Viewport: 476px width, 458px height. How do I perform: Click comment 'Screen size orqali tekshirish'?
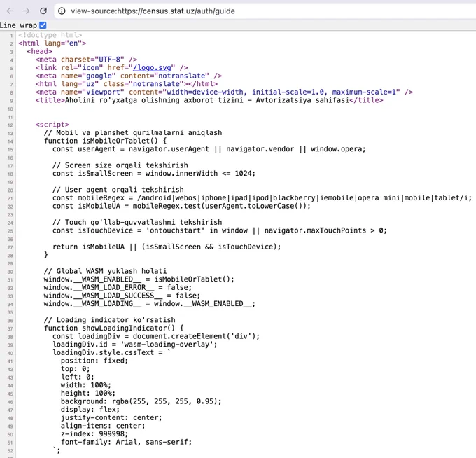point(126,165)
